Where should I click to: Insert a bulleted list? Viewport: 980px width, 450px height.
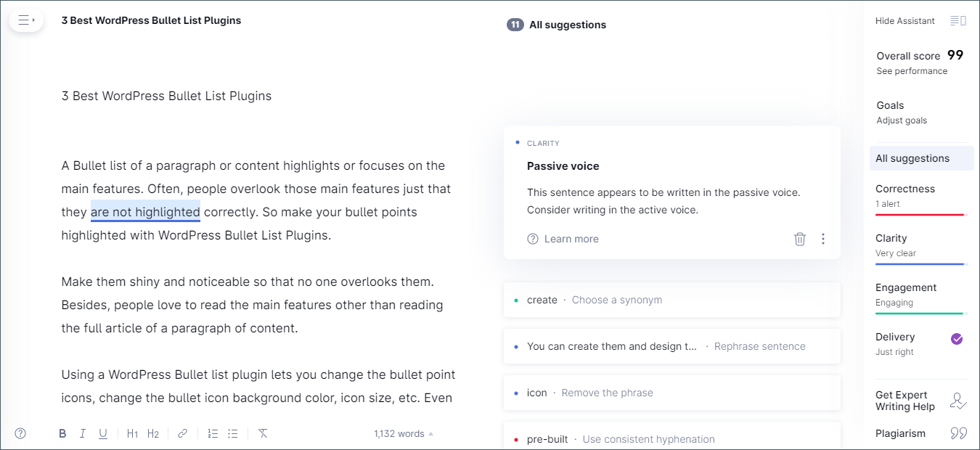(x=233, y=433)
